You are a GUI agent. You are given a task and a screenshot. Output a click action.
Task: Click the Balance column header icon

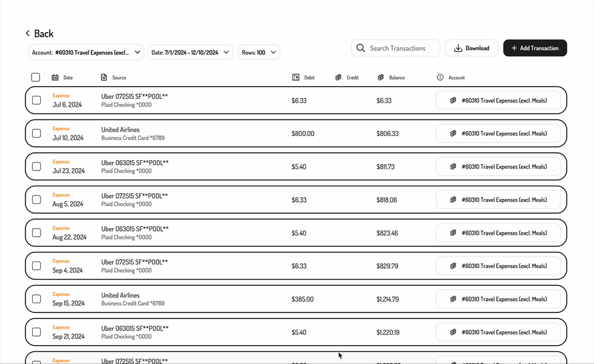[x=380, y=77]
